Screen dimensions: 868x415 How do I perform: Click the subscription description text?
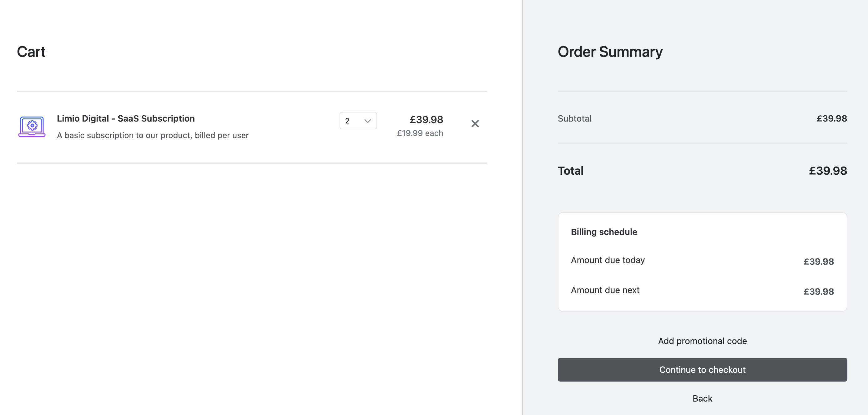[x=153, y=135]
